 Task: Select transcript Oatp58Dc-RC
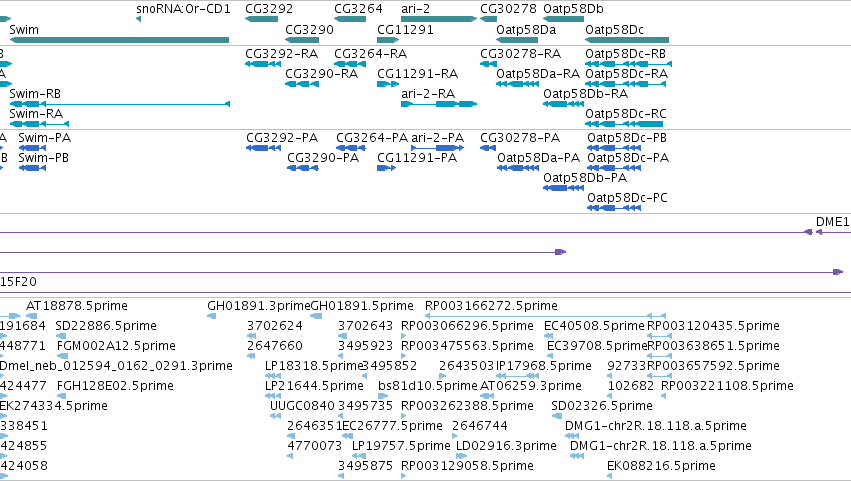[x=624, y=124]
